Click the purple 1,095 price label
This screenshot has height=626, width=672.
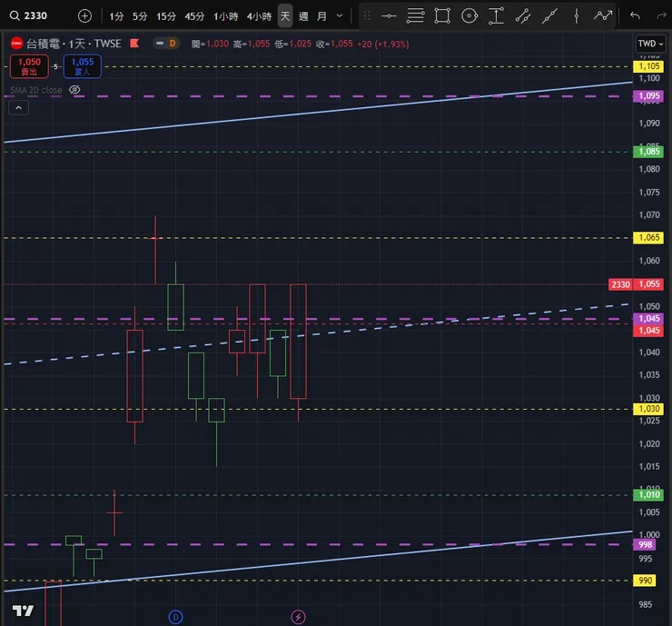pyautogui.click(x=648, y=96)
